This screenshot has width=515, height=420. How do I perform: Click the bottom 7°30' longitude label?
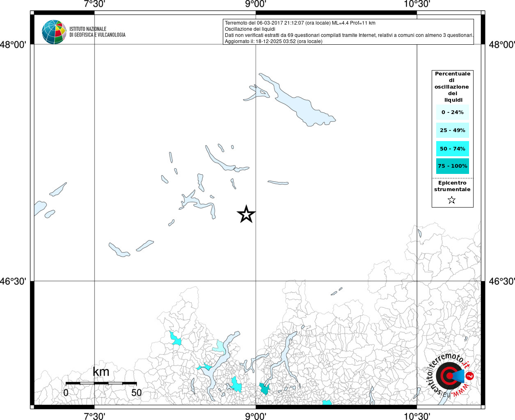click(x=94, y=416)
